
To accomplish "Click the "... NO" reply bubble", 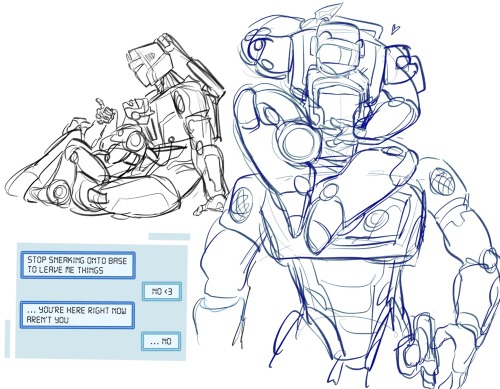I will [161, 341].
